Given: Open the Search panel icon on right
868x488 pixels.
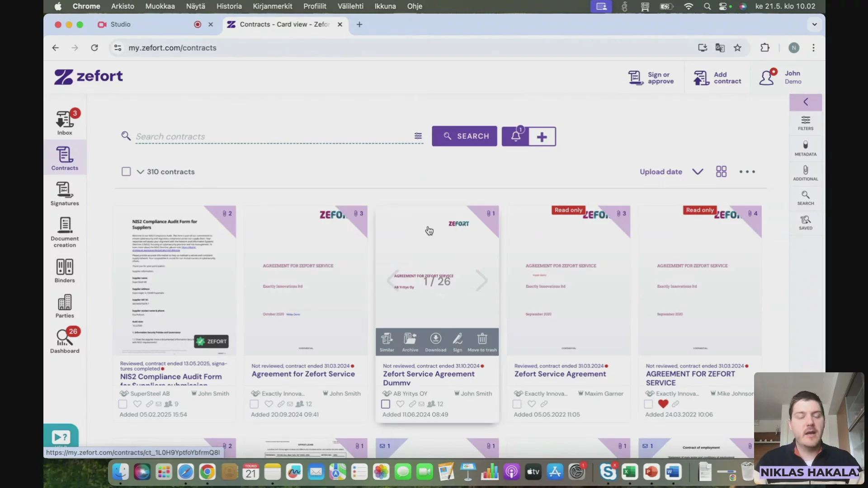Looking at the screenshot, I should (806, 198).
